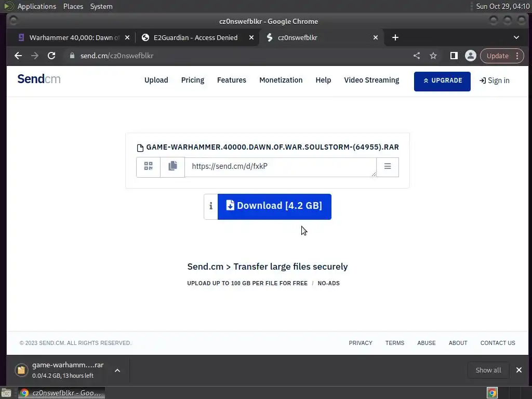532x399 pixels.
Task: Open the Applications system menu
Action: pos(37,6)
